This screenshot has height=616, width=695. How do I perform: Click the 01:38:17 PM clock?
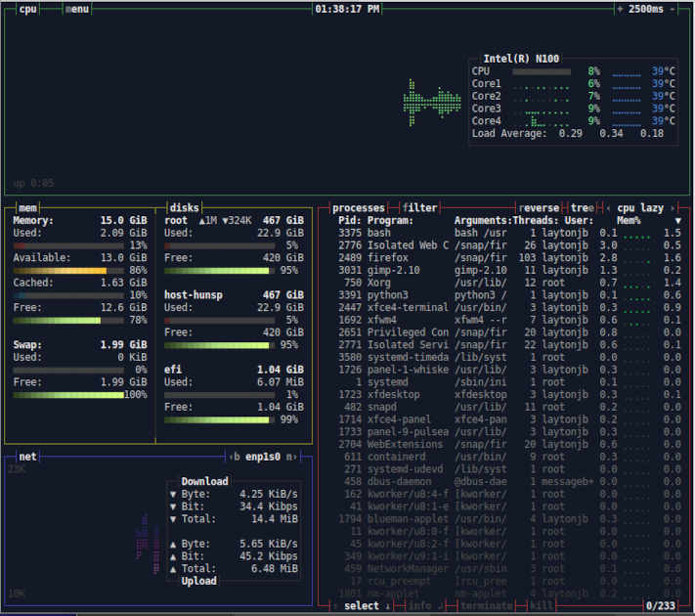347,9
